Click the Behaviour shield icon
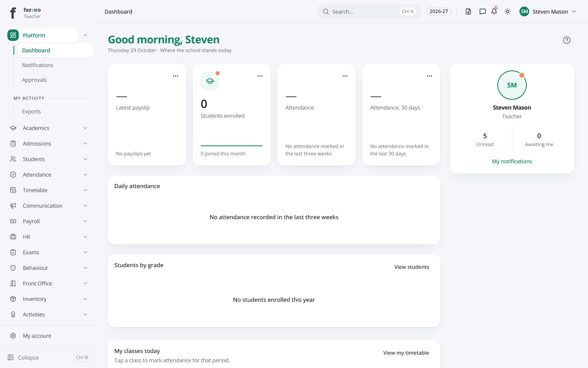588x368 pixels. point(13,268)
